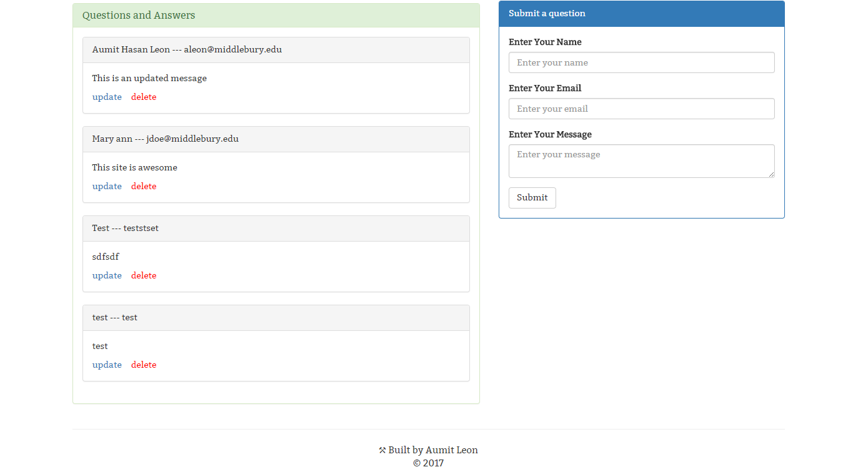Click the 'Enter Your Name' label
The height and width of the screenshot is (472, 868).
point(545,42)
